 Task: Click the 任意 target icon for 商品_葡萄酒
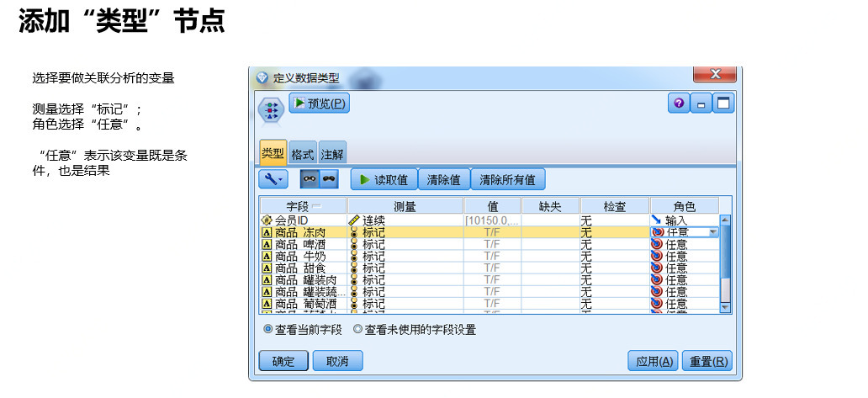(657, 304)
